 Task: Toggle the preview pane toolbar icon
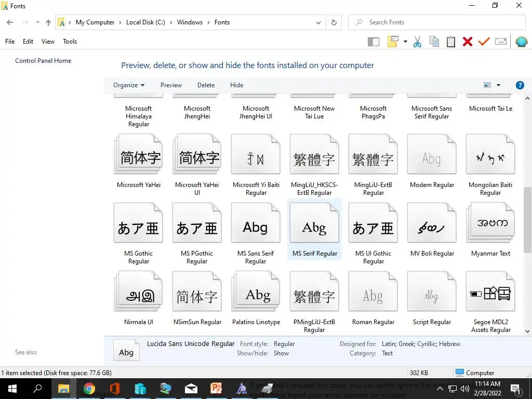click(373, 42)
